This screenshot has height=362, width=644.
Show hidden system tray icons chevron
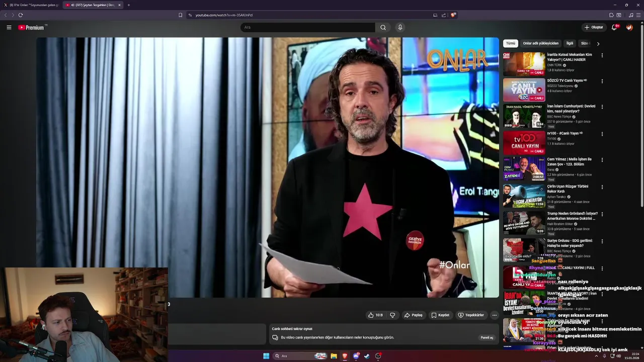[x=596, y=356]
